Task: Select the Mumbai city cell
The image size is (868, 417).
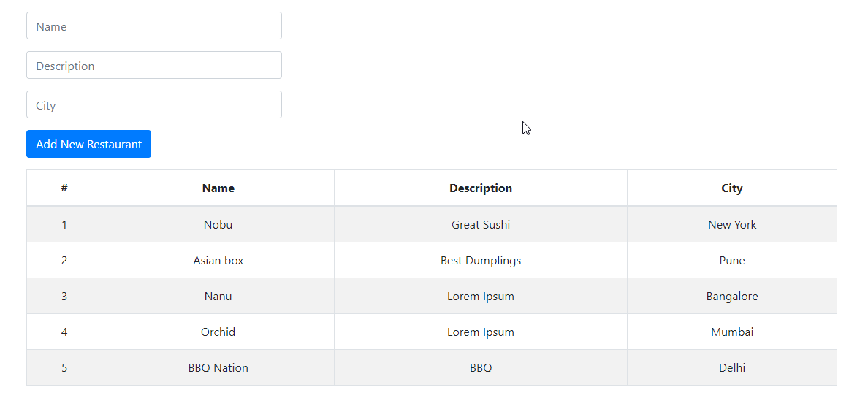Action: coord(731,332)
